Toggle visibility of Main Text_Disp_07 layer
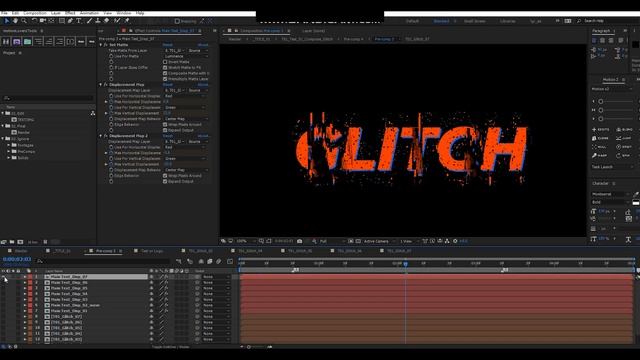This screenshot has width=640, height=360. 3,277
